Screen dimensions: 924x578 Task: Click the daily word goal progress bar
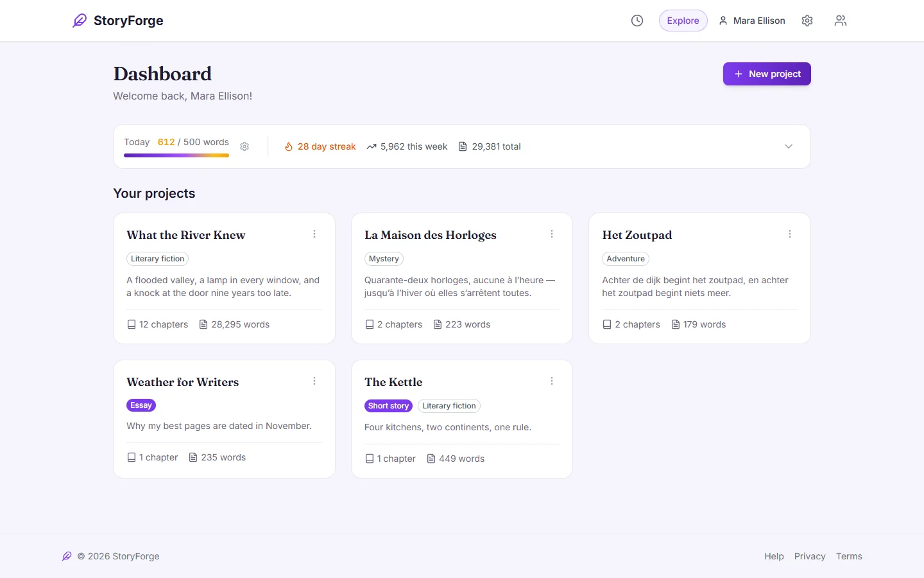pos(176,155)
